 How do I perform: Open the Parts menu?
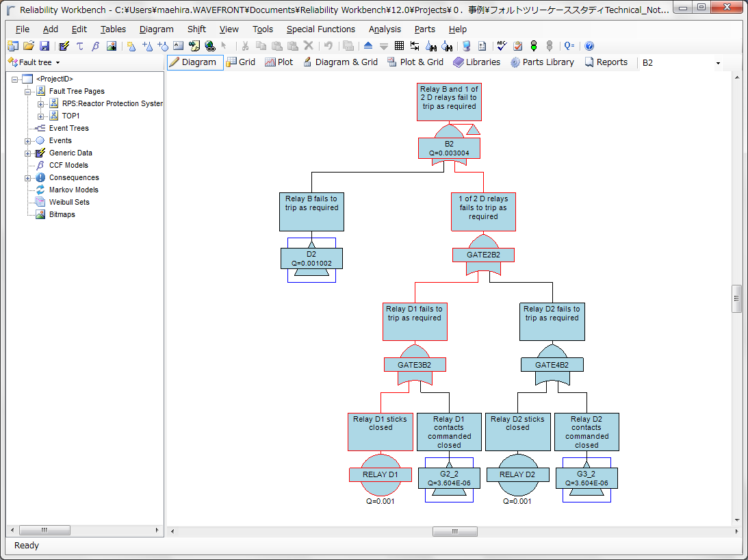424,29
